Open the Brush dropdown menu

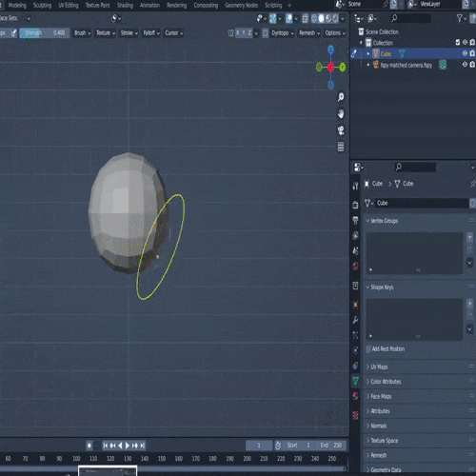point(82,33)
